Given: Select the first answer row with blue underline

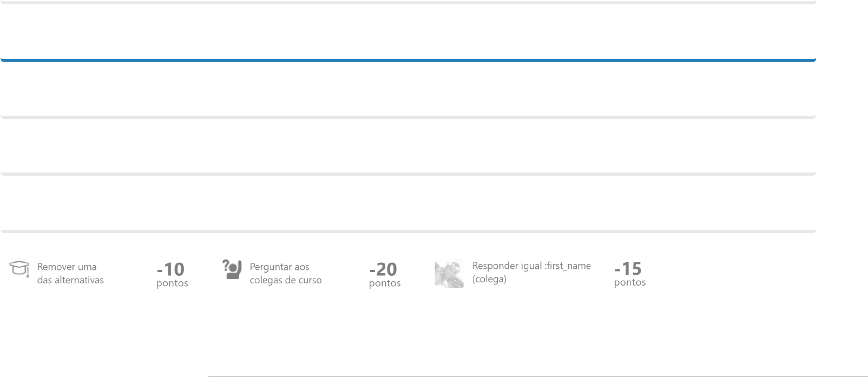Looking at the screenshot, I should 407,32.
